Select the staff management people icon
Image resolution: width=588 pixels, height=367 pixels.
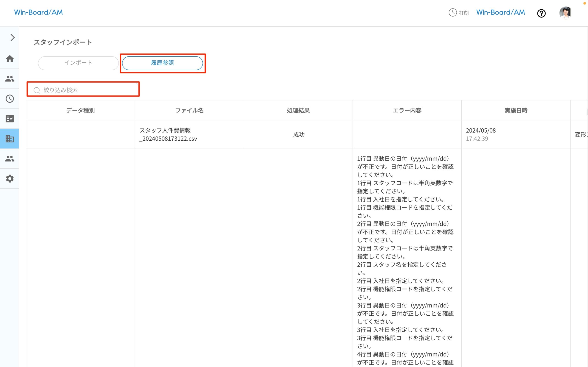[10, 78]
